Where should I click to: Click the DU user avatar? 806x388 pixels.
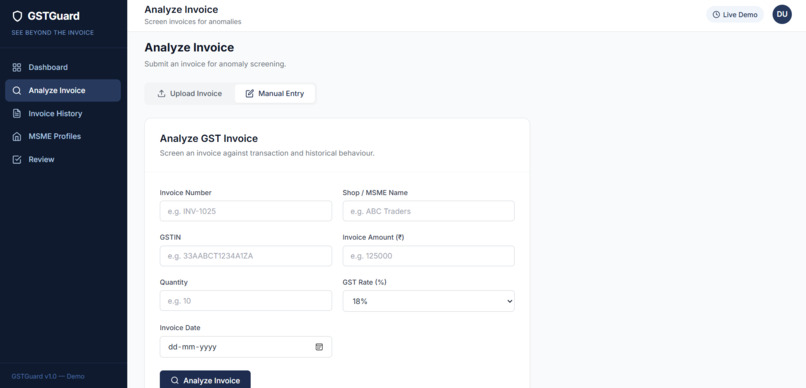782,14
